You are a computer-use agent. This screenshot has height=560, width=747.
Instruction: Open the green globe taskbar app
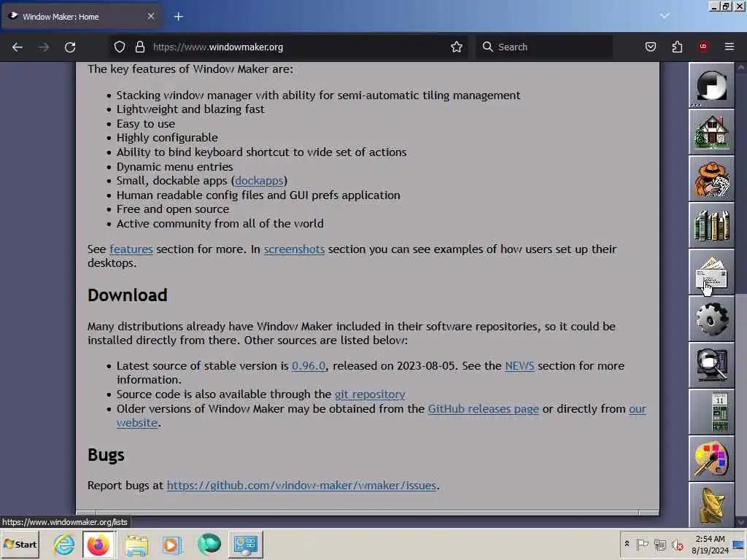(209, 544)
